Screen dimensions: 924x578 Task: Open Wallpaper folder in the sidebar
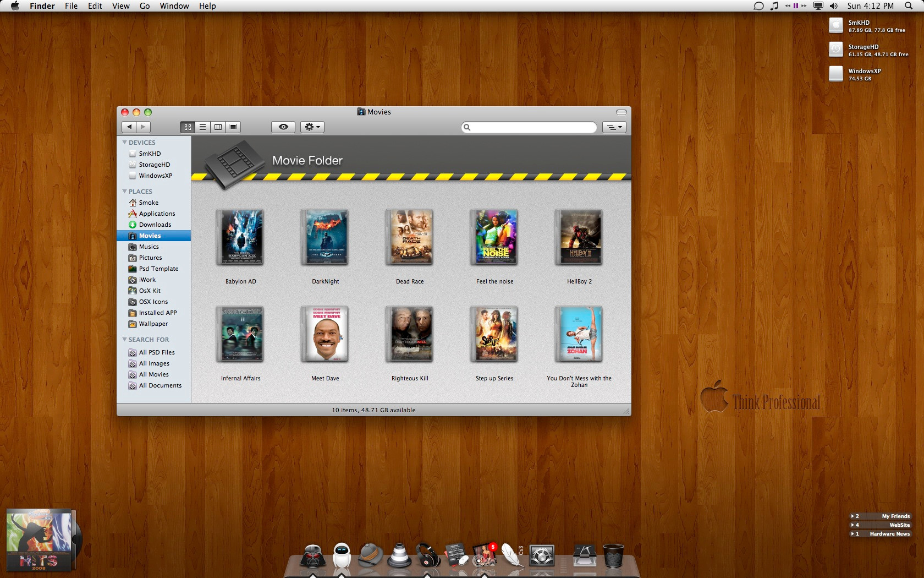click(153, 324)
